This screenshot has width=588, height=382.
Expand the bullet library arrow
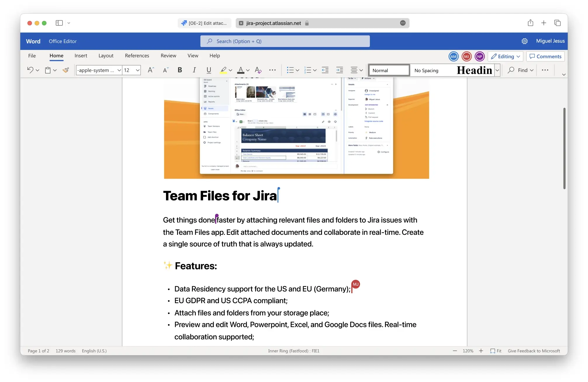coord(298,70)
